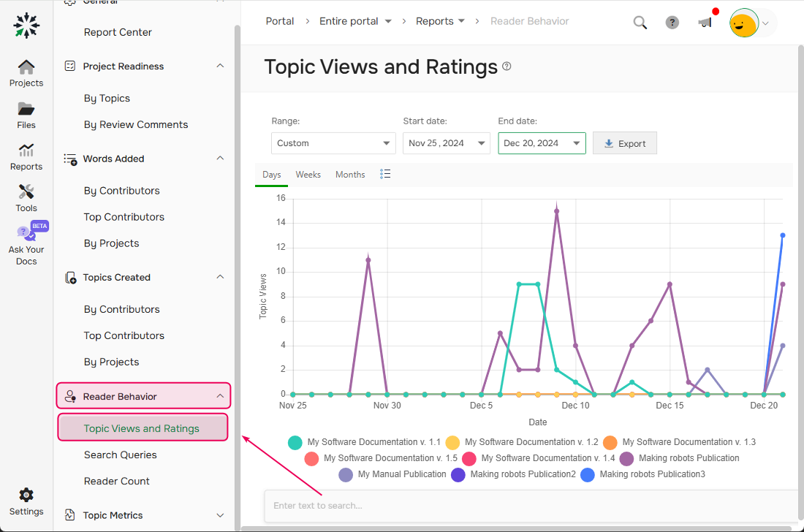
Task: Open the help question mark icon
Action: (x=672, y=23)
